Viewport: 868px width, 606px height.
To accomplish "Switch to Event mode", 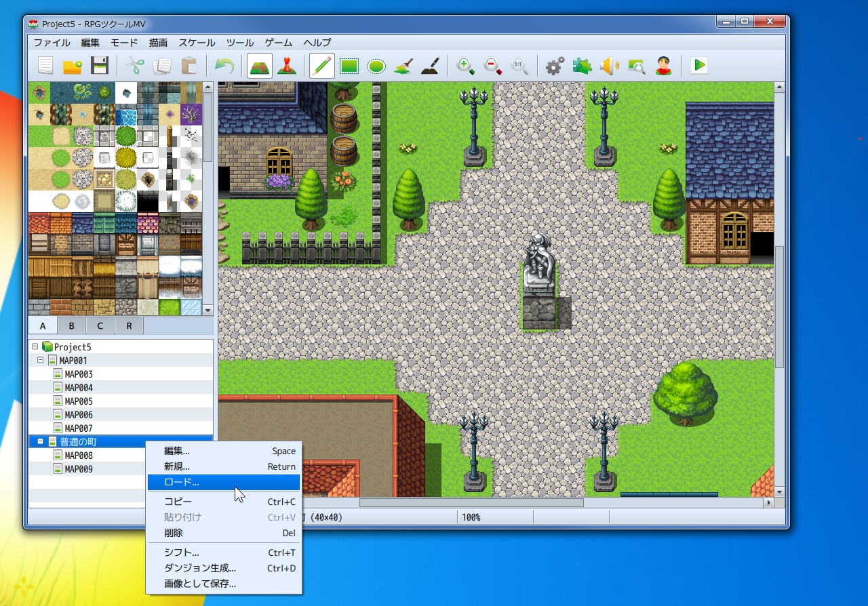I will (287, 66).
